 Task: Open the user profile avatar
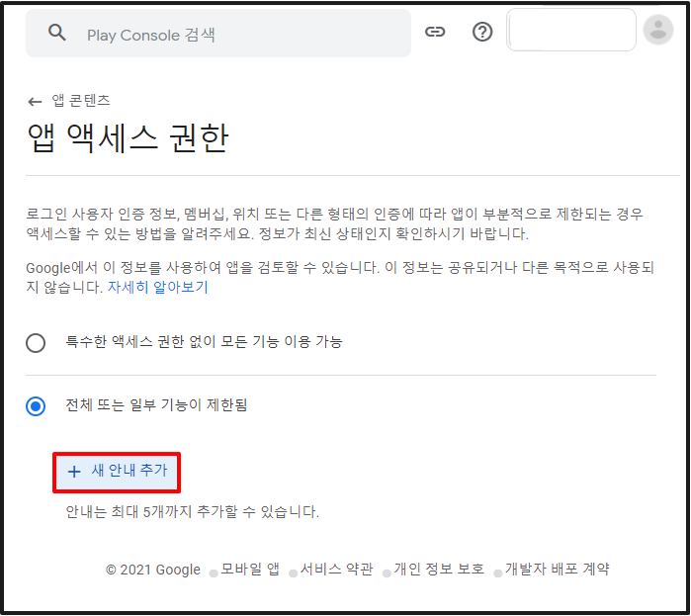[657, 31]
